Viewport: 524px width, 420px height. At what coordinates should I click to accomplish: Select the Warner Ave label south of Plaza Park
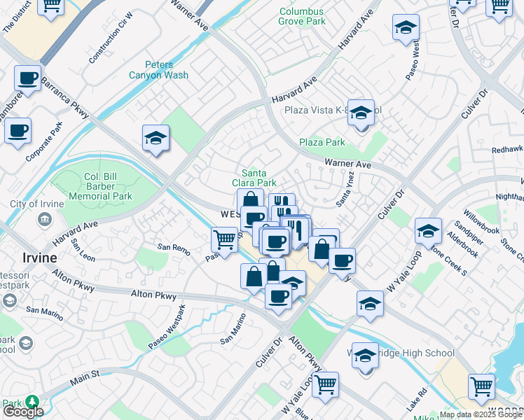(348, 163)
